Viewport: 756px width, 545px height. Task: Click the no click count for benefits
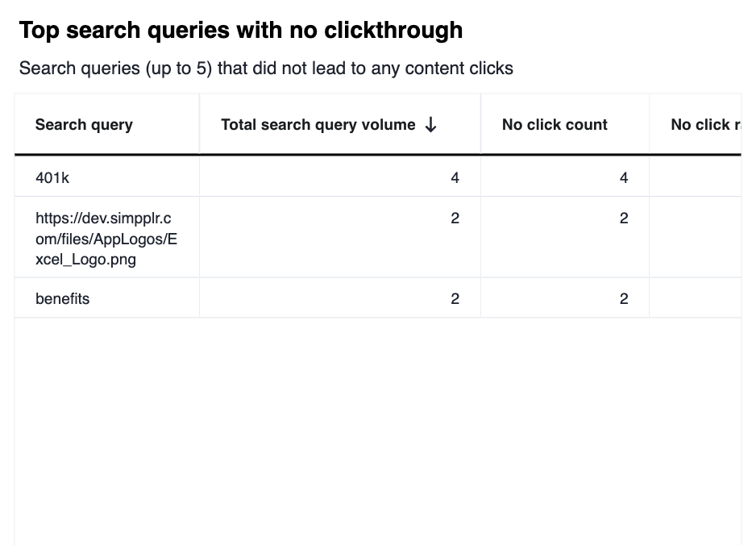click(x=623, y=299)
